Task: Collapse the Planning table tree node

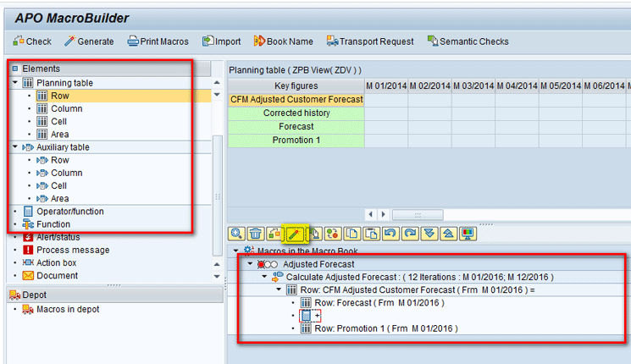Action: click(15, 83)
